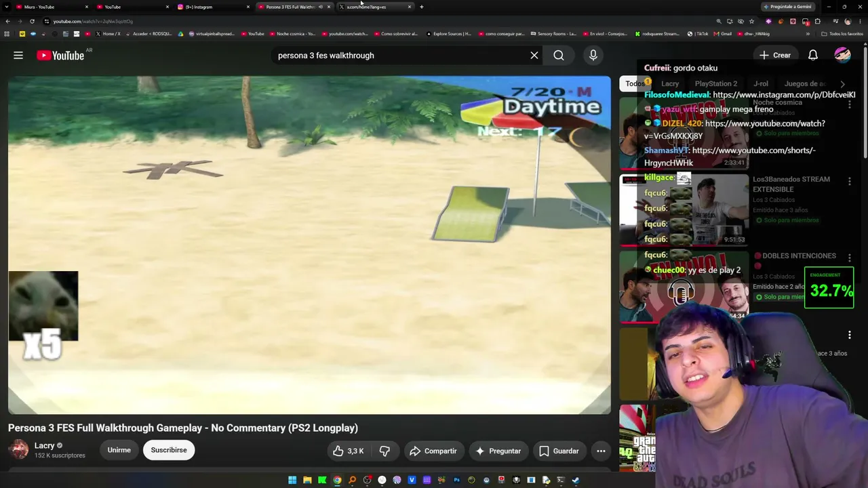Viewport: 868px width, 488px height.
Task: Open the Gmail bookmark
Action: (722, 34)
